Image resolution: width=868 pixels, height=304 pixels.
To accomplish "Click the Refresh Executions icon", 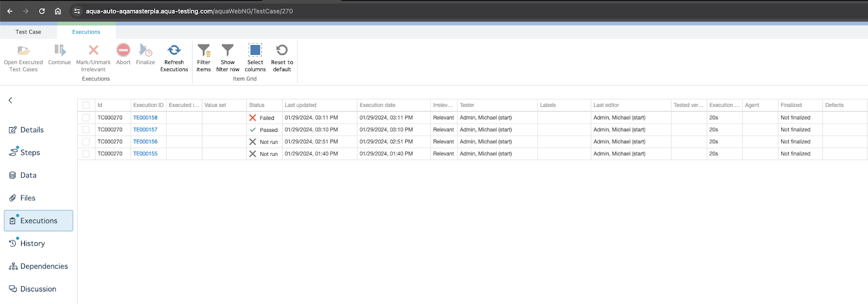I will 174,50.
